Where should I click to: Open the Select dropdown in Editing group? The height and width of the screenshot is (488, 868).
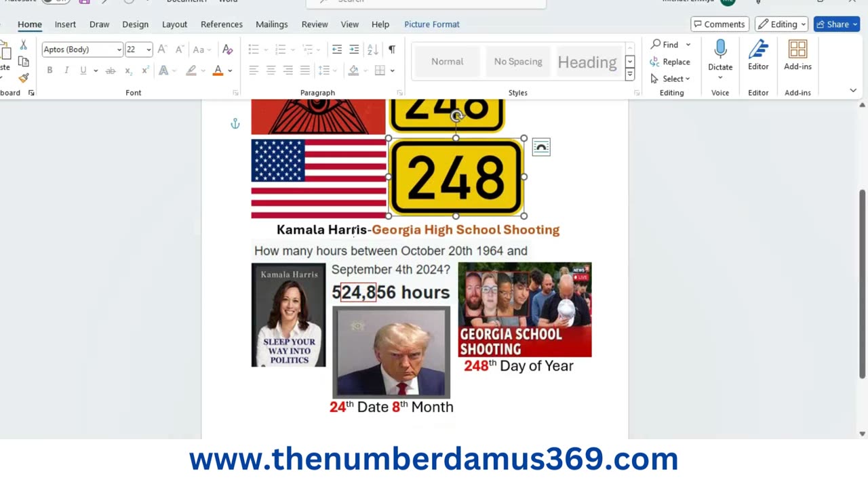pos(670,79)
